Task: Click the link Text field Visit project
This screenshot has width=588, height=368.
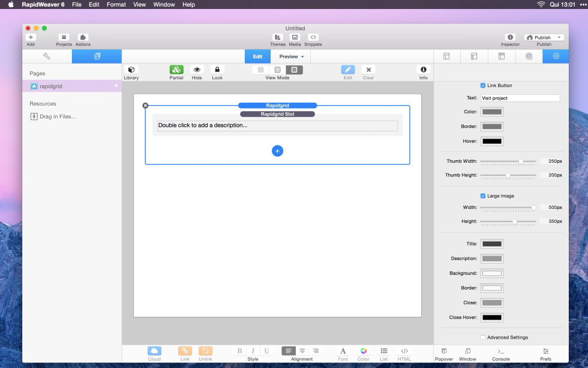Action: coord(520,98)
